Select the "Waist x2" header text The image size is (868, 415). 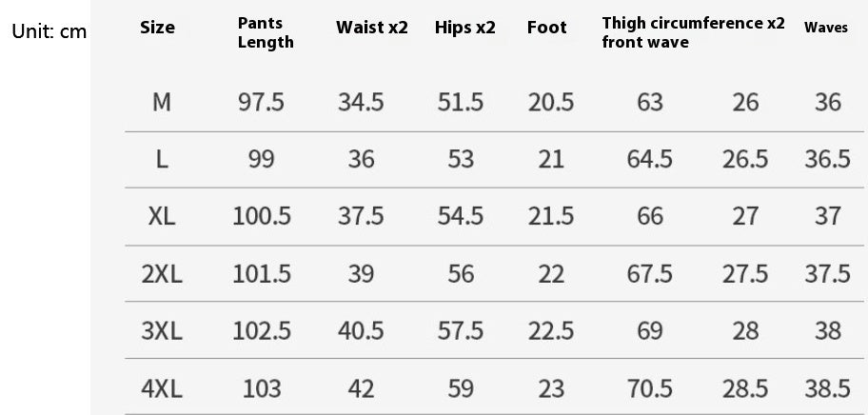click(371, 28)
